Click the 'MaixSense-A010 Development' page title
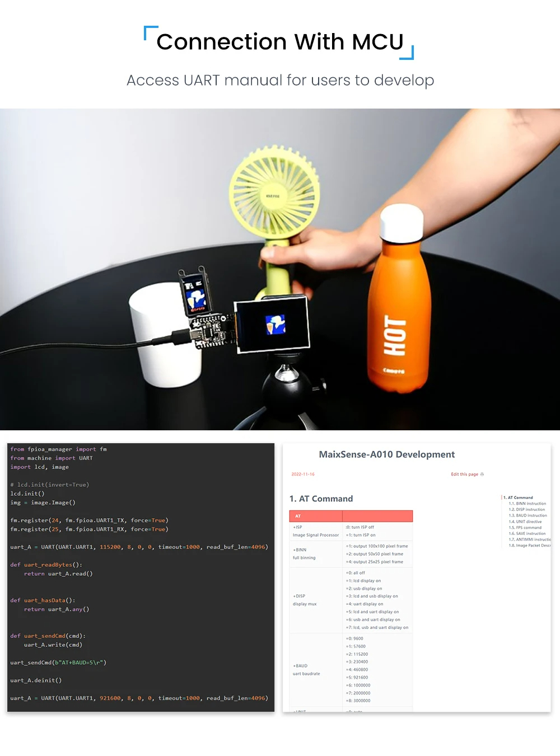Screen dimensions: 560x756 (x=386, y=454)
